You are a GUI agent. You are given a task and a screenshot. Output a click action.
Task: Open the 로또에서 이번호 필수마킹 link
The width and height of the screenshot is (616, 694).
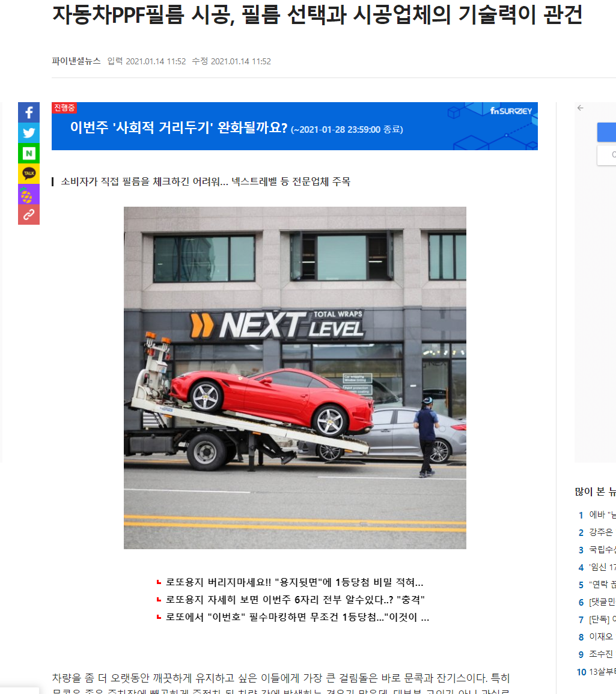pyautogui.click(x=297, y=617)
